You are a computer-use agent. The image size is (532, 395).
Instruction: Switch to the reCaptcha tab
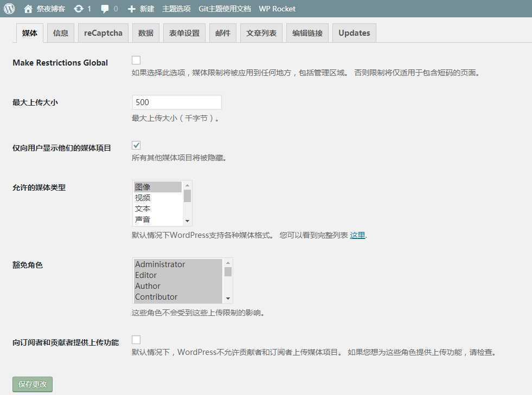click(103, 33)
